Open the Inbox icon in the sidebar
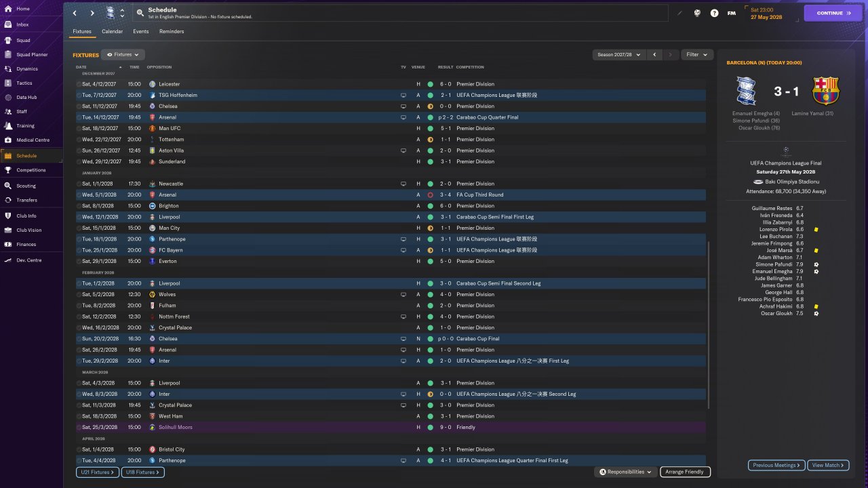 pos(8,24)
